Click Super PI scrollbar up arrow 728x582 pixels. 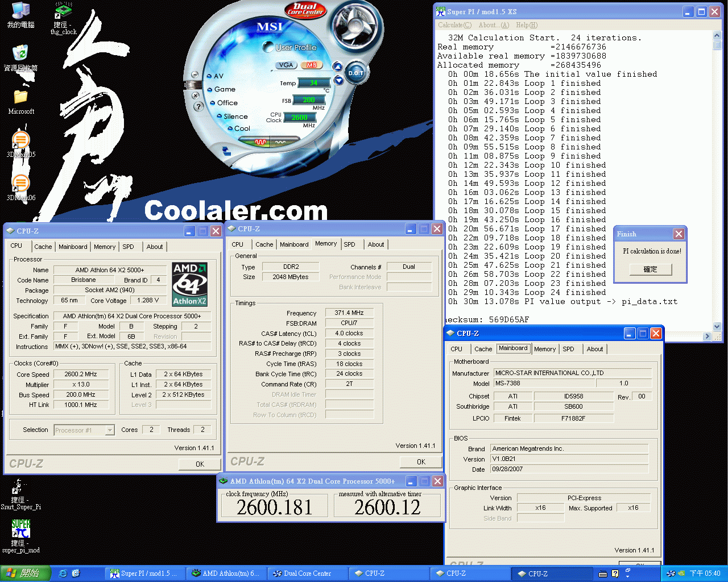717,36
